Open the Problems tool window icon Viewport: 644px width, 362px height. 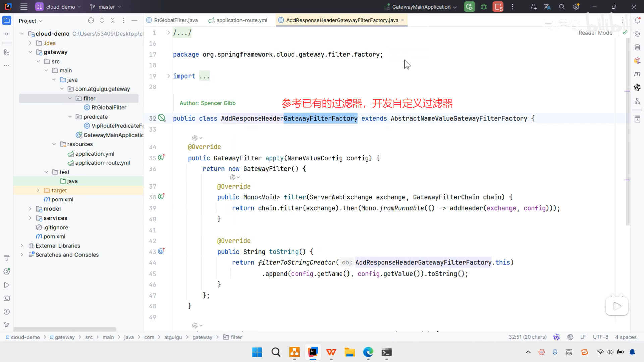7,312
